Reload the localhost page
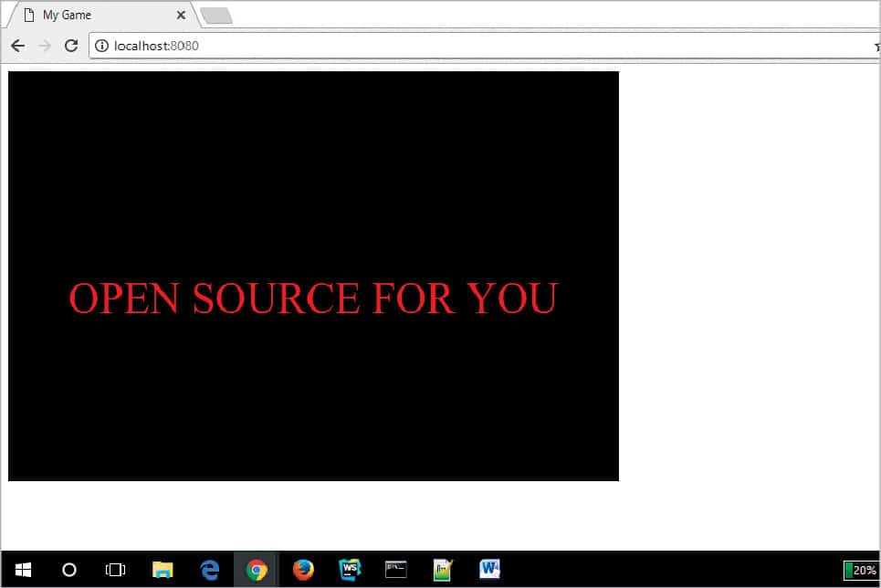 point(71,46)
